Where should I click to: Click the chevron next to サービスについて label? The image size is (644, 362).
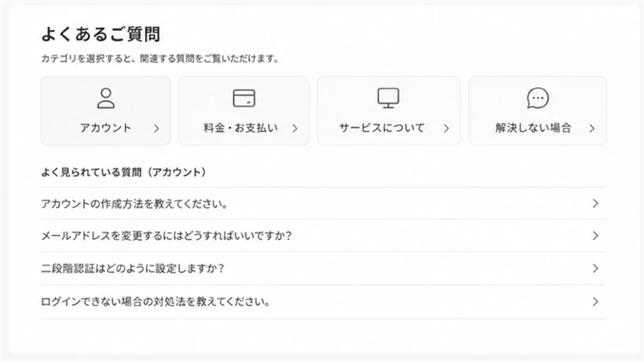tap(446, 129)
